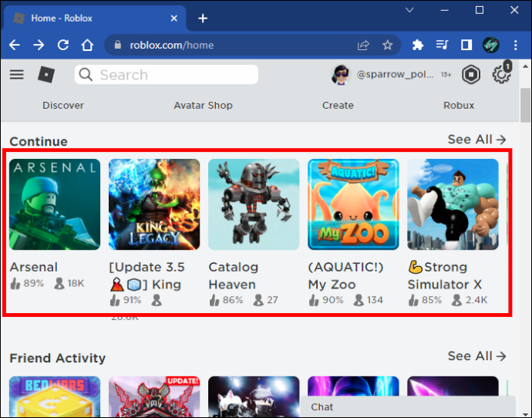Open the Chrome profile avatar

pos(491,45)
